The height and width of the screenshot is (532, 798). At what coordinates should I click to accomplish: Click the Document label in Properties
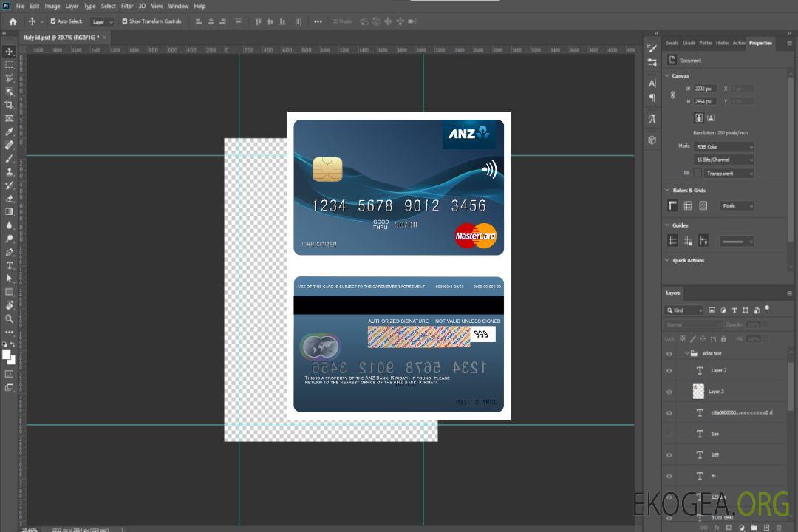tap(690, 61)
